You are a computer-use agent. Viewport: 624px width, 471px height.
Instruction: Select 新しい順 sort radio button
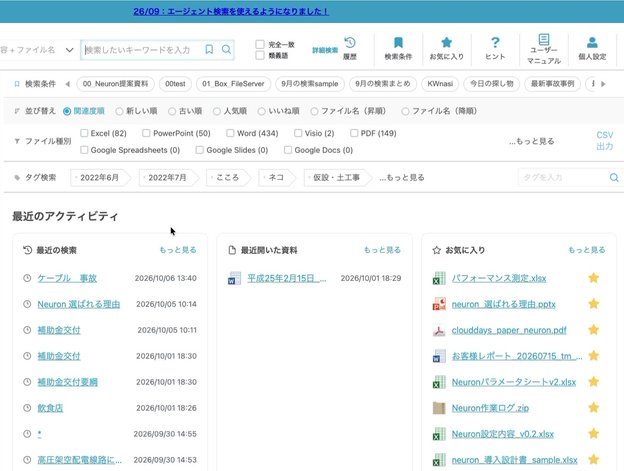point(119,111)
